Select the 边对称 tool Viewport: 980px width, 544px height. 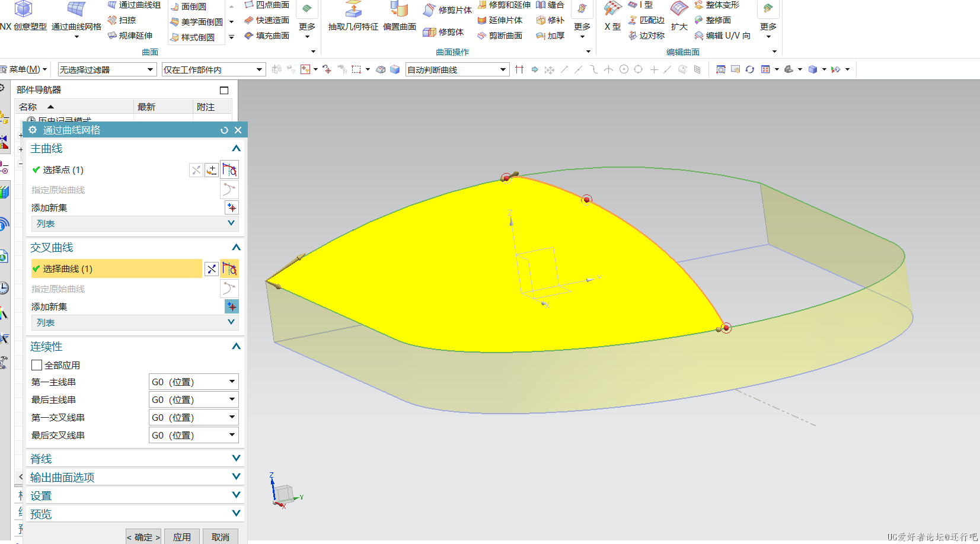click(x=647, y=36)
